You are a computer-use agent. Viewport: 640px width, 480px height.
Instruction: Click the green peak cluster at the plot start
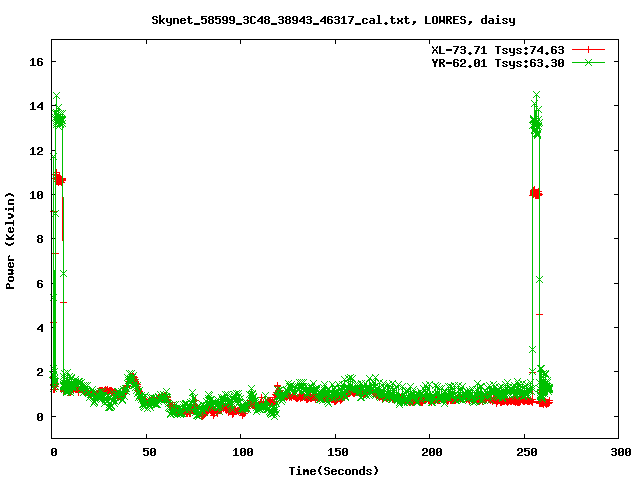pos(58,119)
